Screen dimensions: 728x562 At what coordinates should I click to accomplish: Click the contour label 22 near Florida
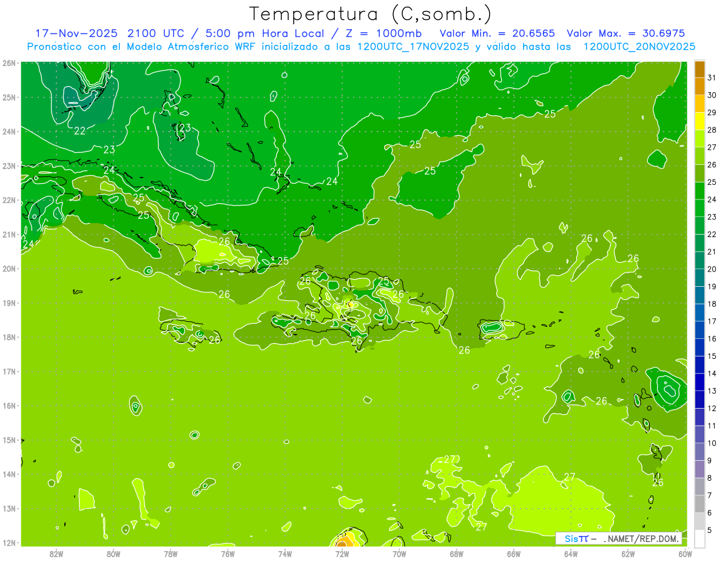pyautogui.click(x=79, y=130)
